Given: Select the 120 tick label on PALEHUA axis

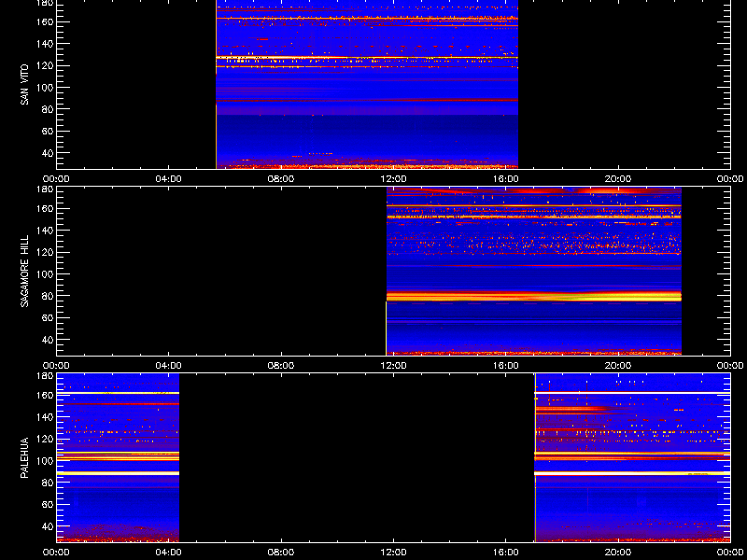Looking at the screenshot, I should coord(44,439).
